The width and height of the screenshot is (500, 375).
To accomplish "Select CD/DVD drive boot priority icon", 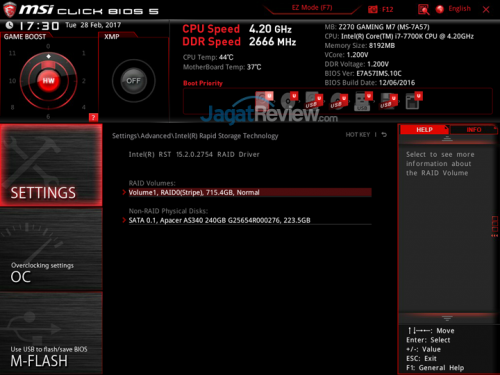I will coord(289,101).
